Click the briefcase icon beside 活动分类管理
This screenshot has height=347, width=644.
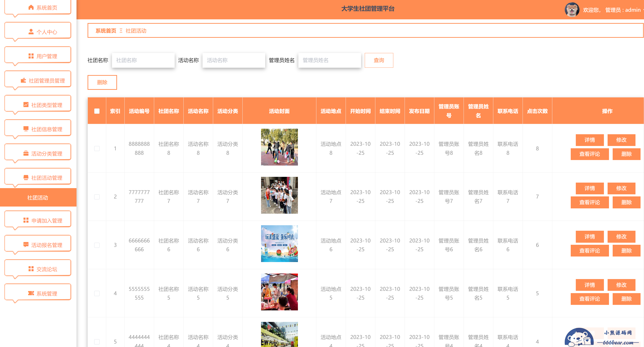click(x=26, y=153)
